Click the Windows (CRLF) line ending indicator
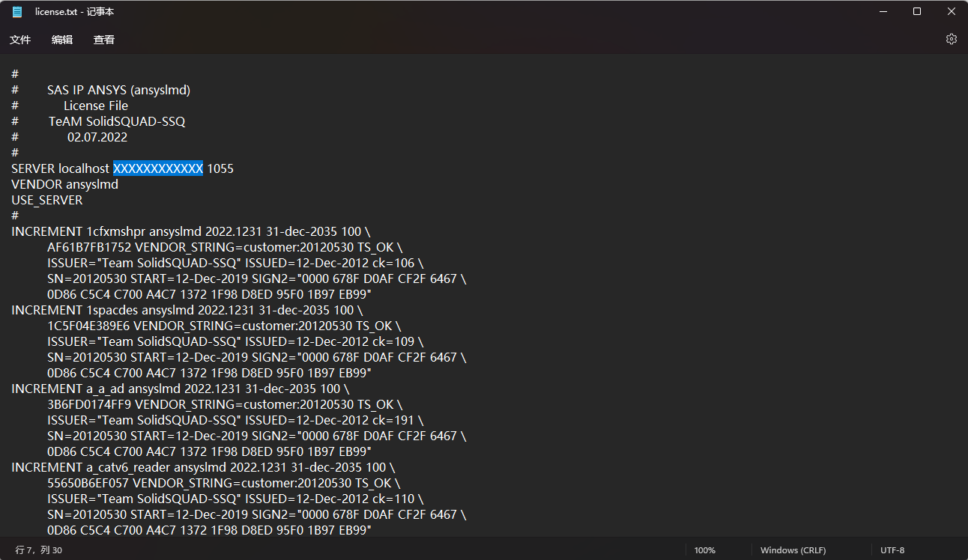Viewport: 968px width, 560px height. tap(793, 550)
